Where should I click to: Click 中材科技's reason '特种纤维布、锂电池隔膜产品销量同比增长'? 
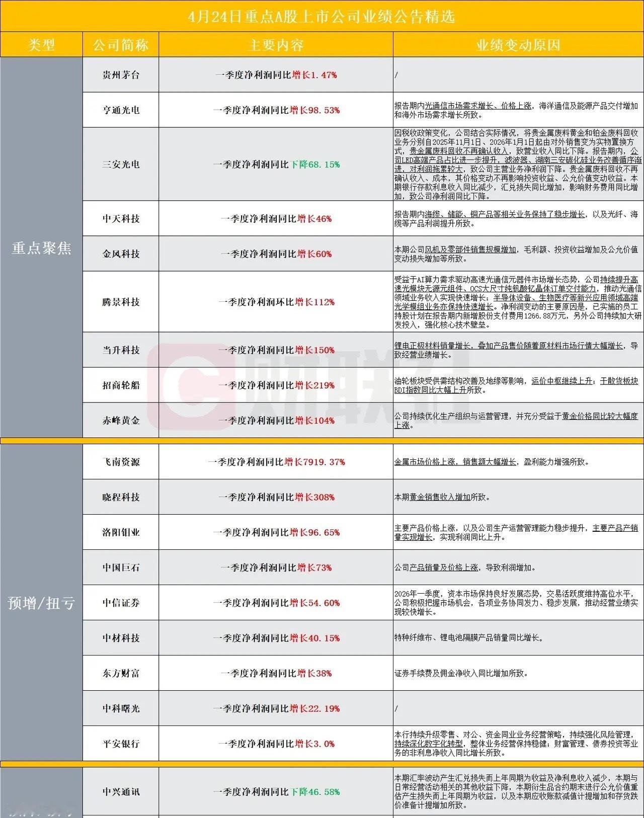click(x=469, y=638)
